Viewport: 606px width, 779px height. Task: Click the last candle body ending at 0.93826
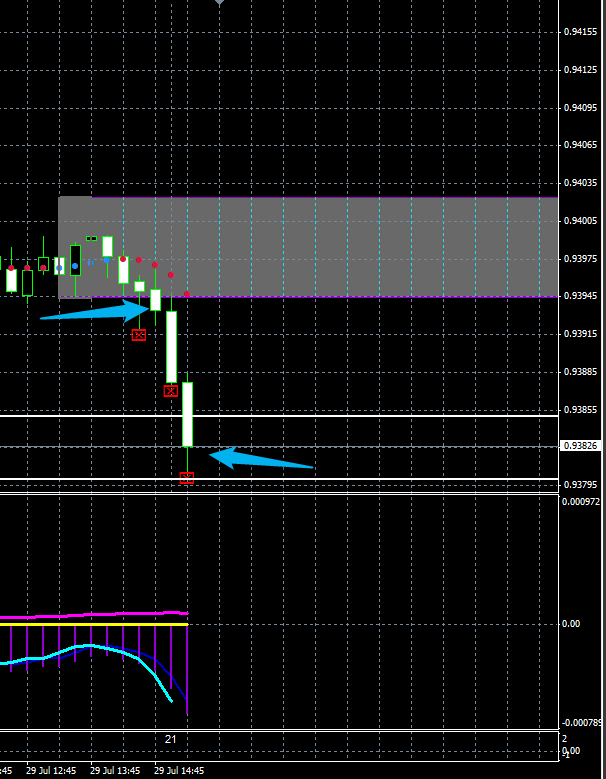point(187,414)
